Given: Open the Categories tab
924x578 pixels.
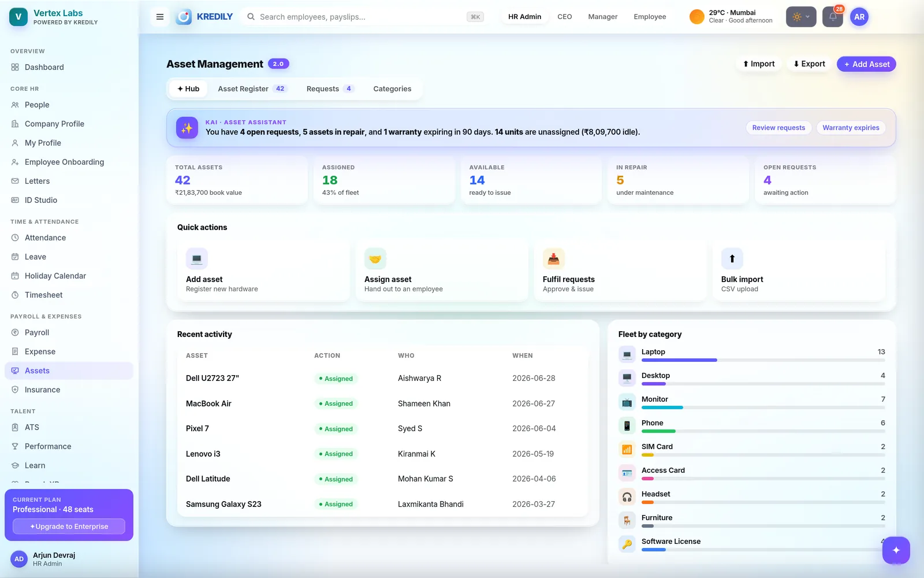Looking at the screenshot, I should coord(392,88).
